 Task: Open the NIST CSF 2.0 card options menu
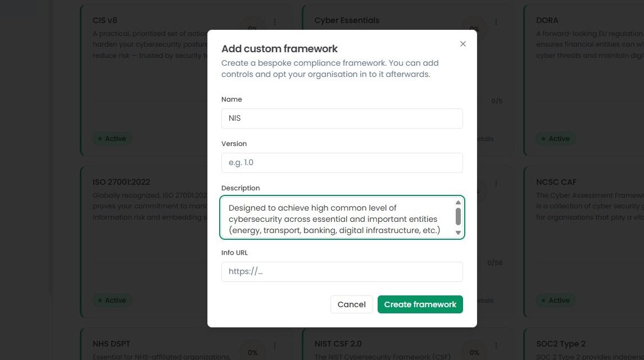click(x=496, y=345)
